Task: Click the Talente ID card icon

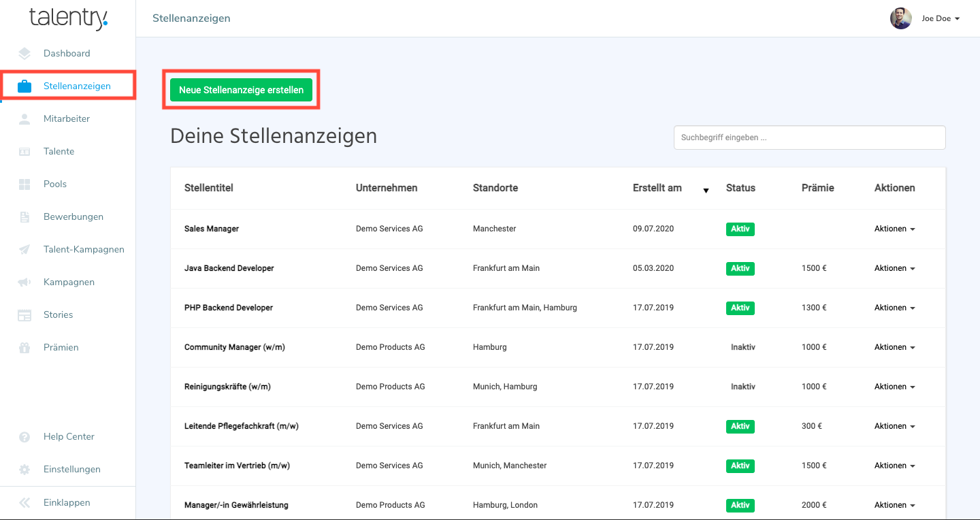Action: pos(24,152)
